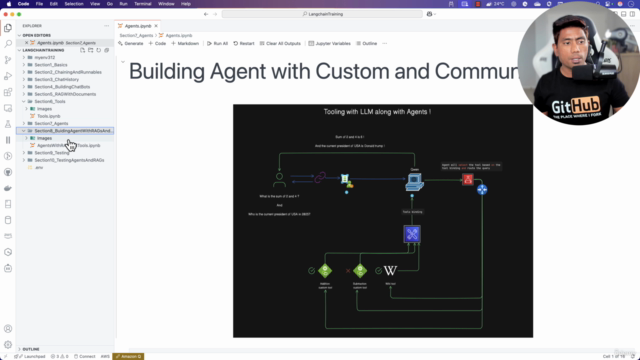Click the Launchpad status bar item

[29, 356]
